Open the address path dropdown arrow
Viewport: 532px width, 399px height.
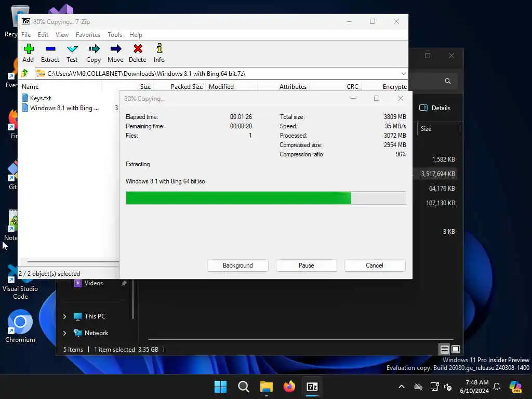click(403, 74)
